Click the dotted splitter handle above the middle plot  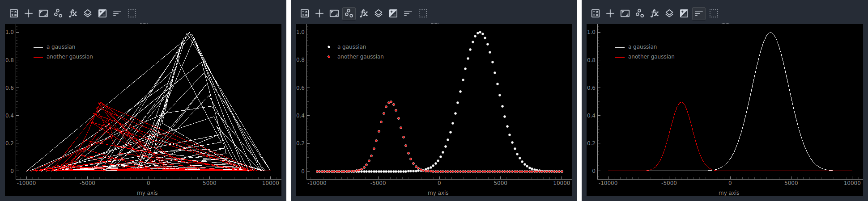(434, 23)
